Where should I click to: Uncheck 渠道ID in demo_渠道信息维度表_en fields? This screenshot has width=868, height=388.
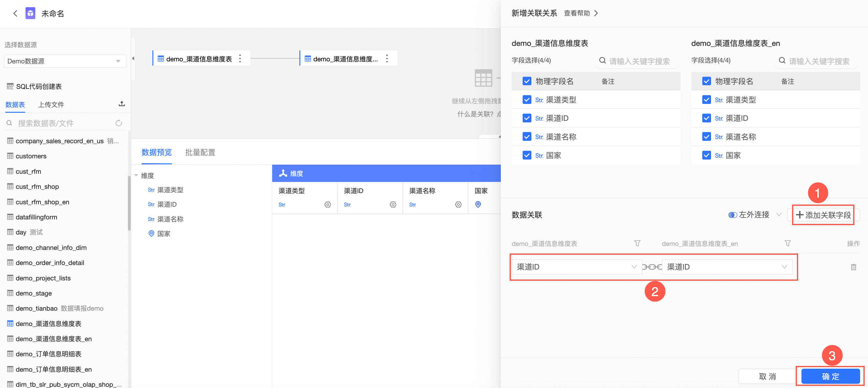(706, 118)
